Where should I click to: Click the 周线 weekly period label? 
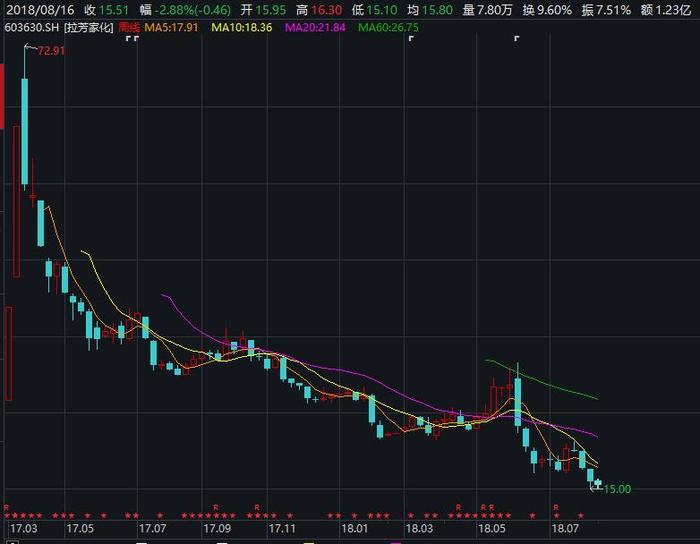coord(129,27)
